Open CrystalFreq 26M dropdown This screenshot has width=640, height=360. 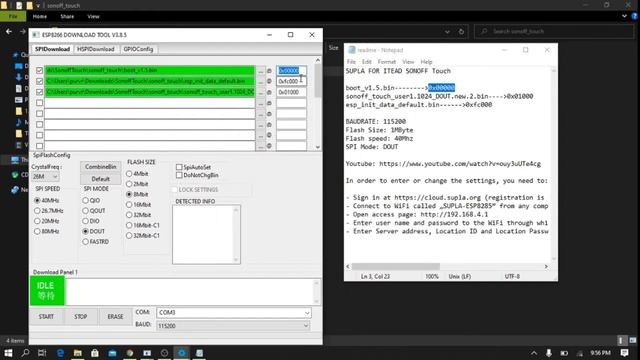point(45,177)
